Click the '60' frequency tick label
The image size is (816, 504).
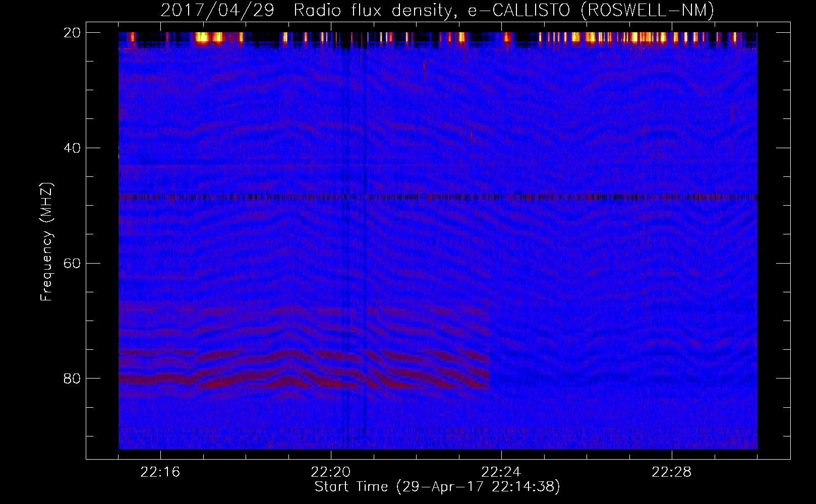[72, 264]
